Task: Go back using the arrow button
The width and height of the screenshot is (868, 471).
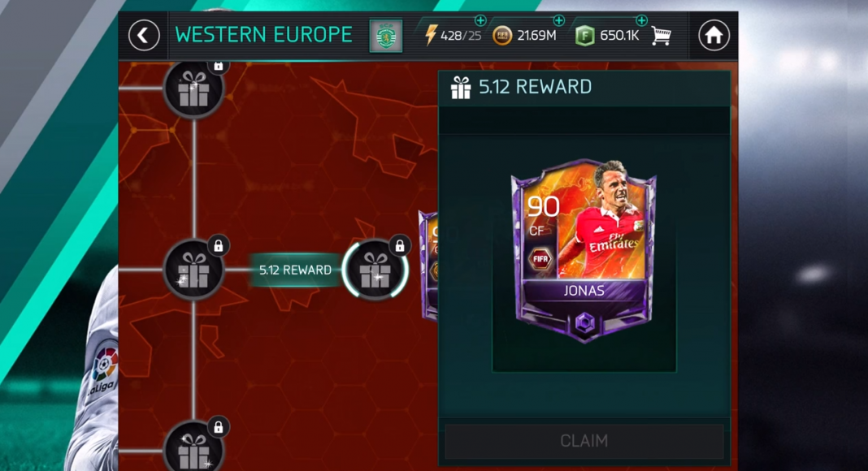Action: click(144, 36)
